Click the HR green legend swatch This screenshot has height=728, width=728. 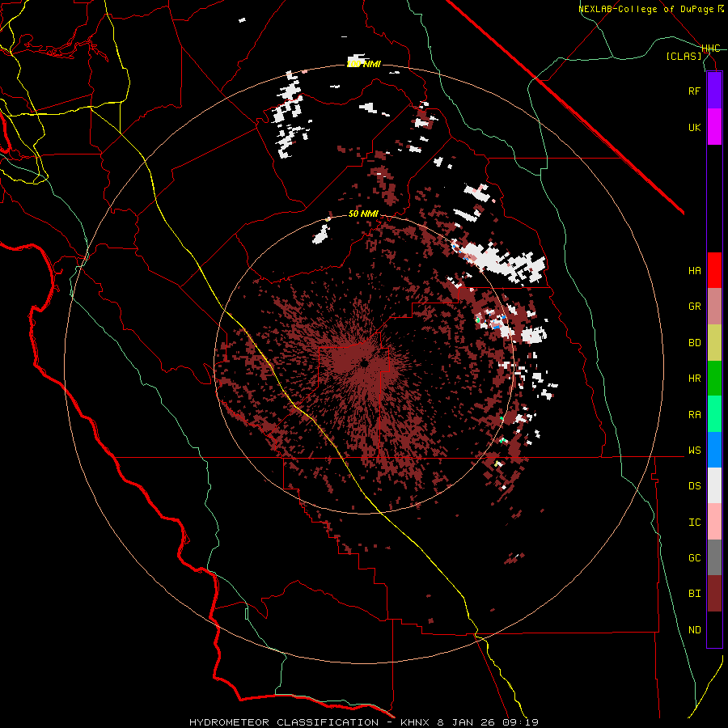click(x=714, y=379)
